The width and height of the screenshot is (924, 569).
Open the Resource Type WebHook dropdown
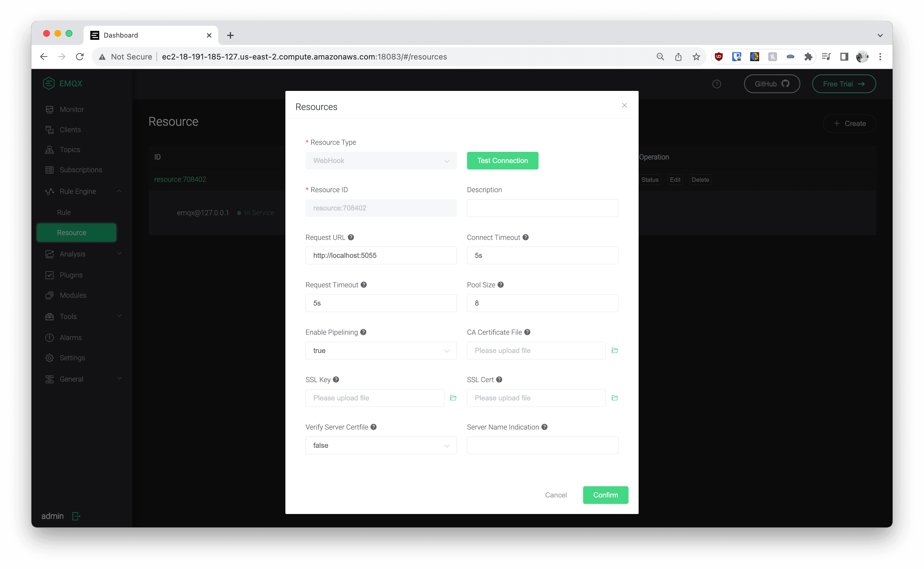381,160
